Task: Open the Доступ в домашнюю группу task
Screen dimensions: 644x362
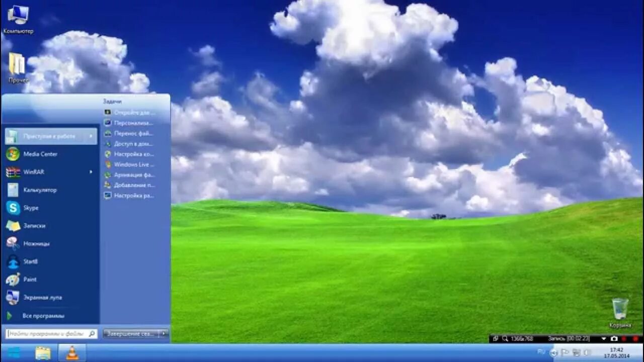Action: click(129, 144)
